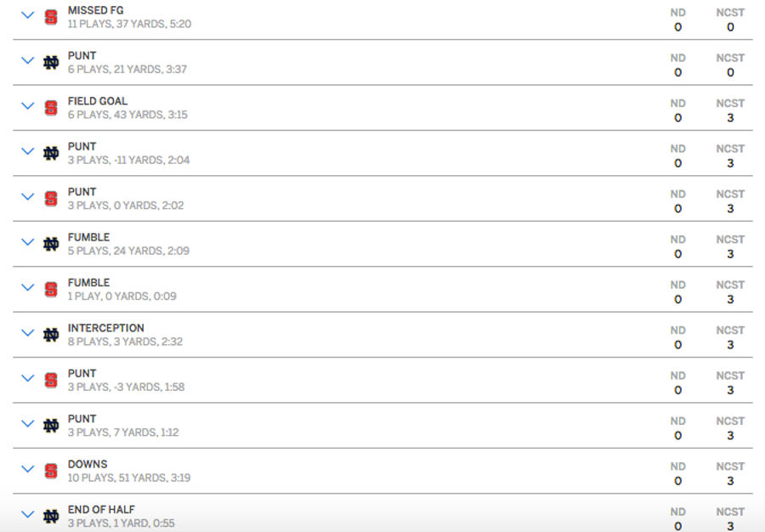Image resolution: width=765 pixels, height=532 pixels.
Task: Click Notre Dame logo on 6 plays Punt drive
Action: 51,62
